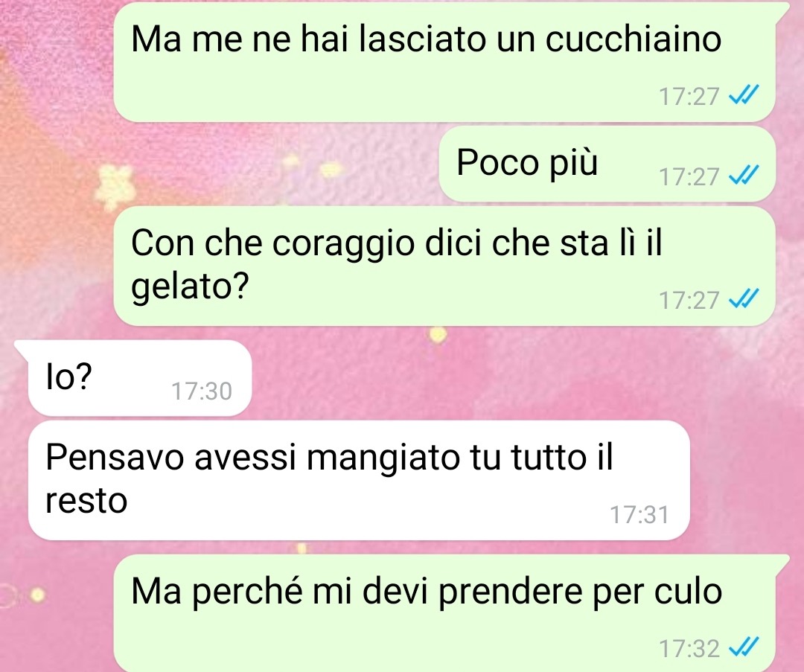Screen dimensions: 804x672
Task: Tap the 17:27 timestamp on 'gelato?' message
Action: 689,300
